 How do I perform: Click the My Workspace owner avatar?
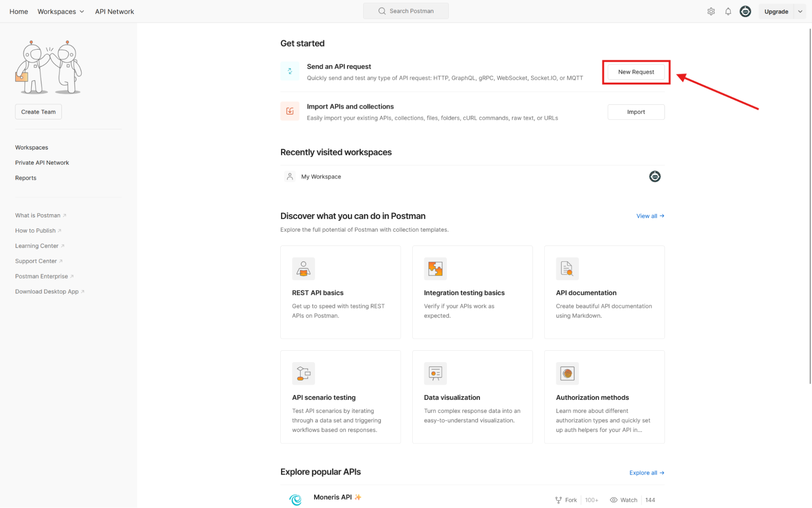pyautogui.click(x=655, y=176)
